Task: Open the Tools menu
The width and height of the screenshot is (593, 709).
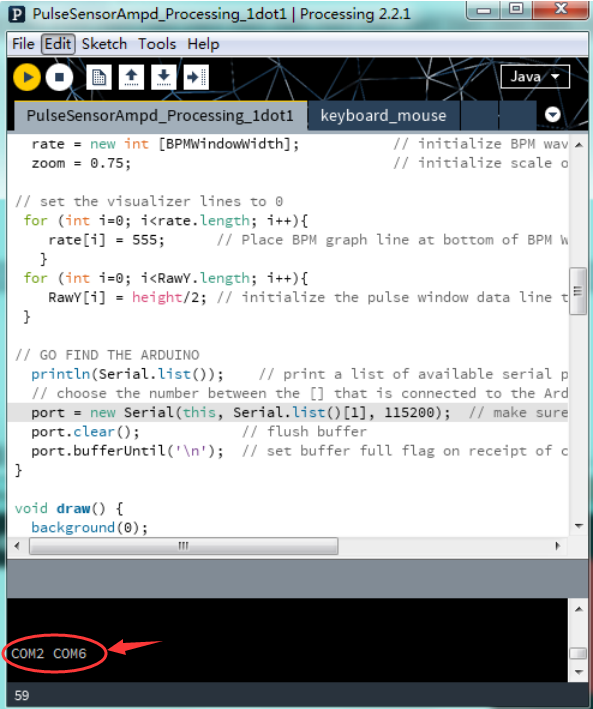Action: pyautogui.click(x=157, y=44)
